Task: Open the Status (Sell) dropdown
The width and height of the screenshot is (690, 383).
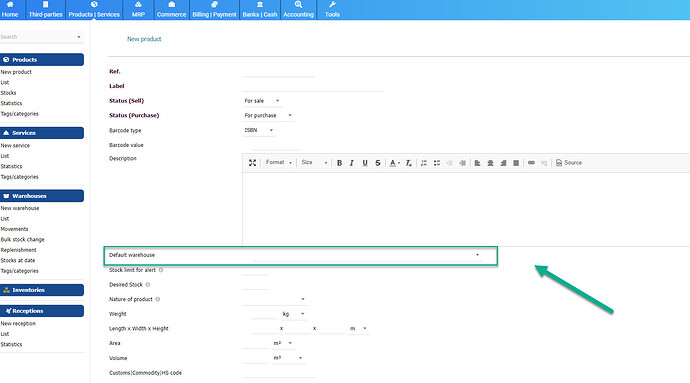Action: pos(262,101)
